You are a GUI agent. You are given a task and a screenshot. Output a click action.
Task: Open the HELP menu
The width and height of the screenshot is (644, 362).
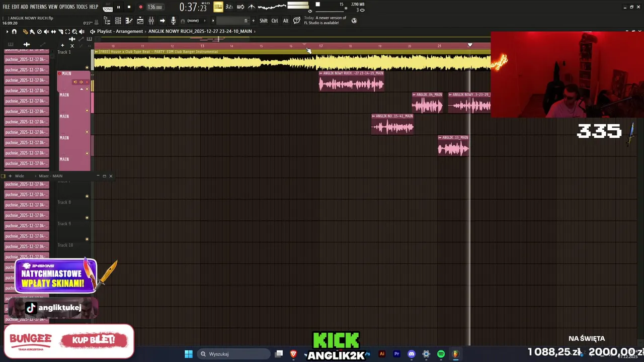click(x=94, y=7)
